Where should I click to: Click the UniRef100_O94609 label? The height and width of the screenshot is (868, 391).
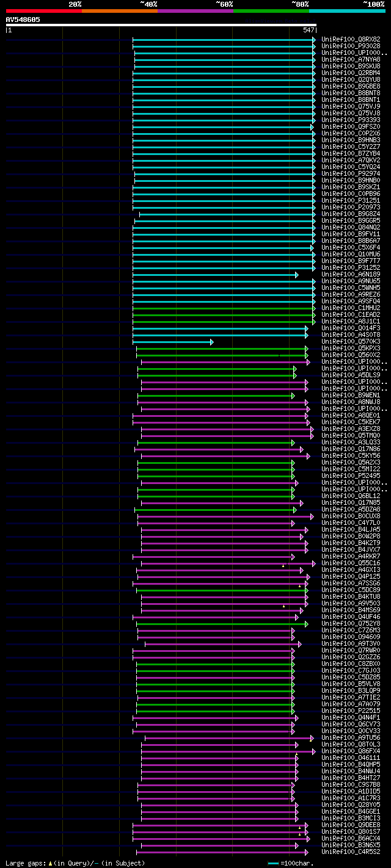coord(351,637)
